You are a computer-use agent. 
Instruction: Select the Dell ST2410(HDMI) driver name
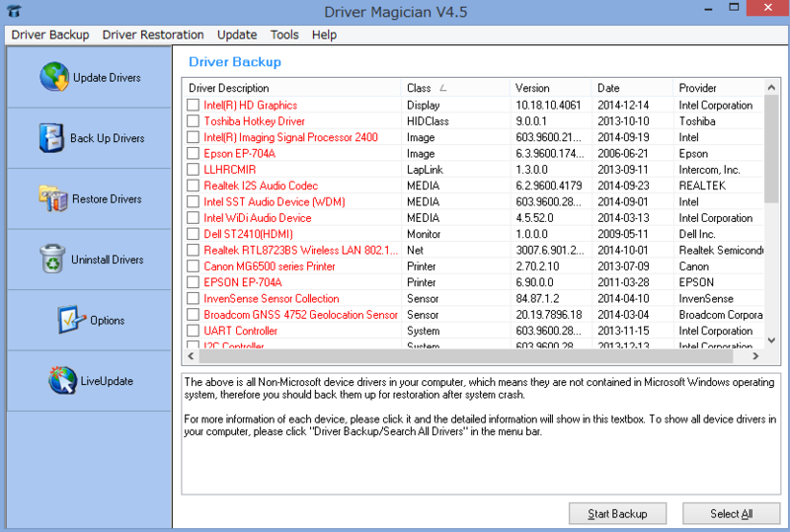249,234
